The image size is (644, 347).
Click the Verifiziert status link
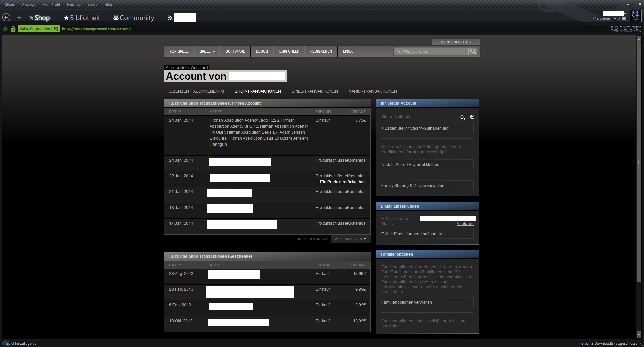(x=465, y=224)
